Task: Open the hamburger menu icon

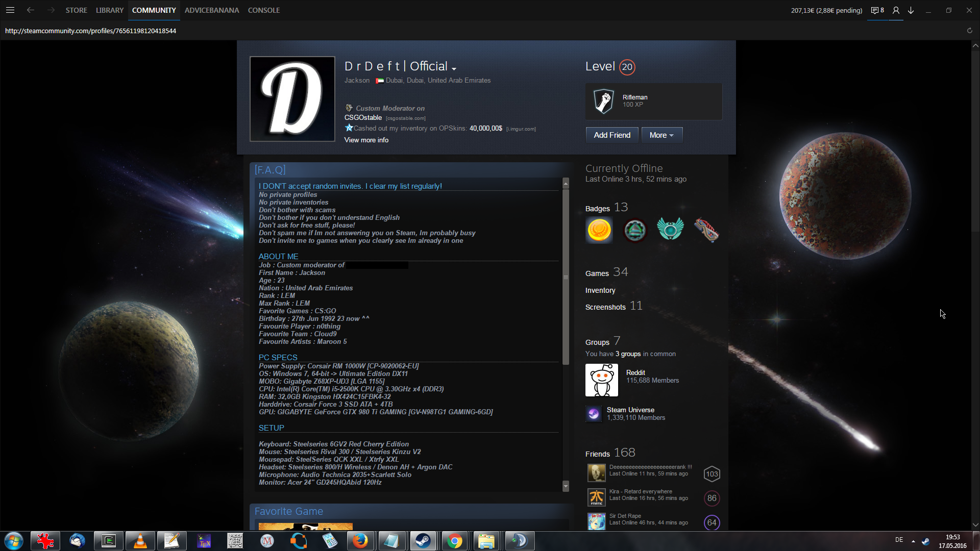Action: pos(10,10)
